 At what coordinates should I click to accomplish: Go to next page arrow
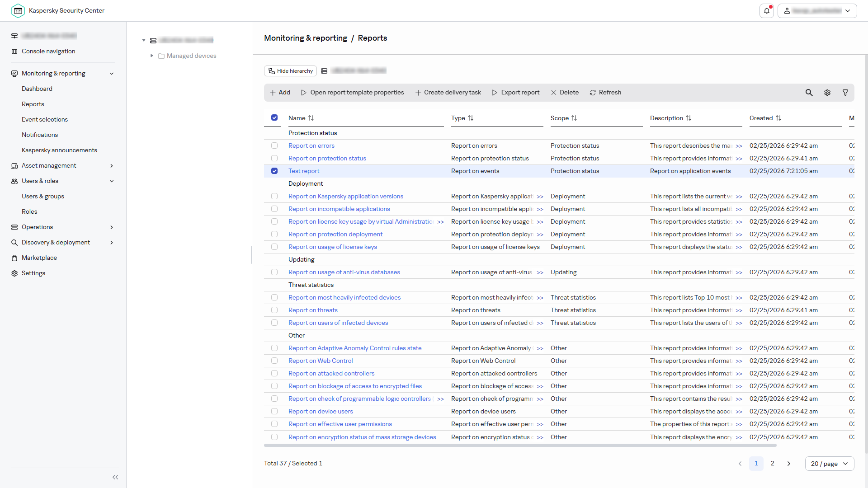point(789,464)
